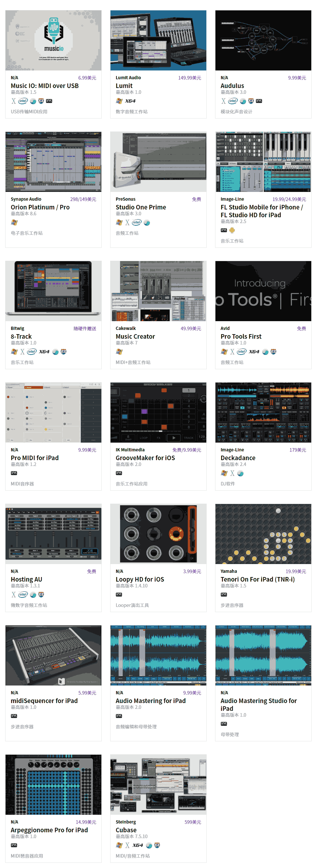Click the Android icon under FL Studio Mobile

(232, 231)
